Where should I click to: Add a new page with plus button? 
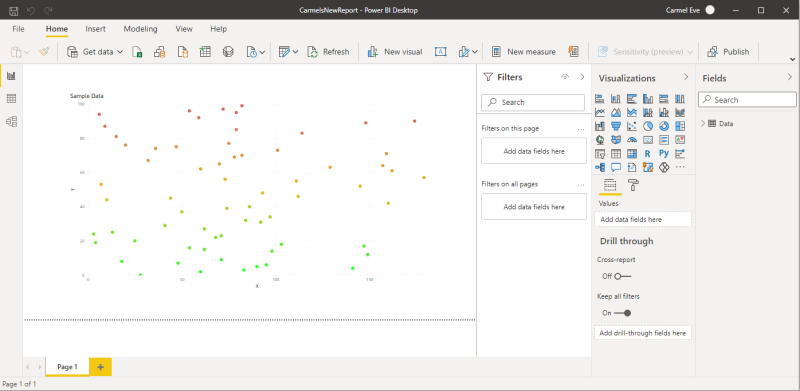(x=101, y=366)
